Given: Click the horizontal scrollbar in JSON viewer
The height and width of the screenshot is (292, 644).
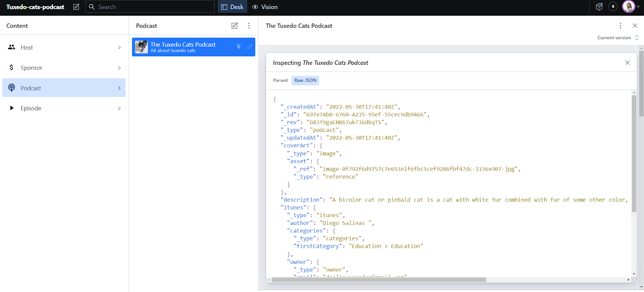Looking at the screenshot, I should click(x=378, y=280).
